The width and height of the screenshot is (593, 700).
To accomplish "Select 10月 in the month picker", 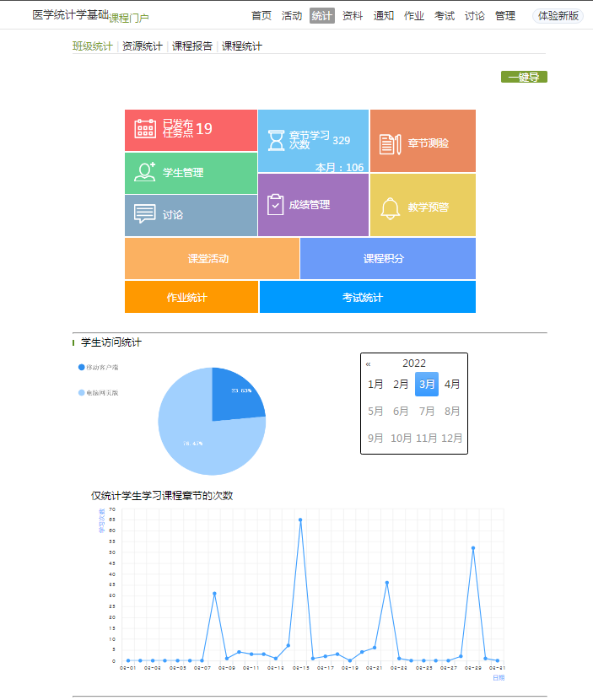I will click(x=401, y=438).
